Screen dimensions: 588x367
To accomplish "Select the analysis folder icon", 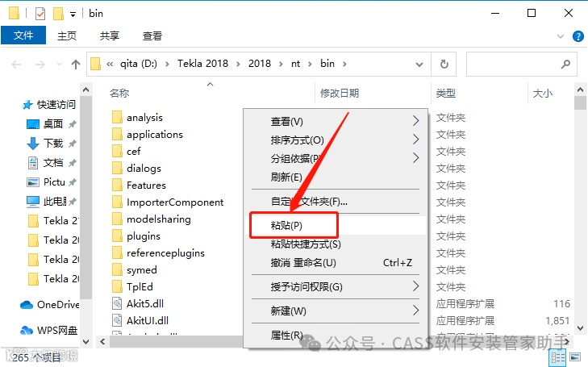I will pyautogui.click(x=118, y=117).
